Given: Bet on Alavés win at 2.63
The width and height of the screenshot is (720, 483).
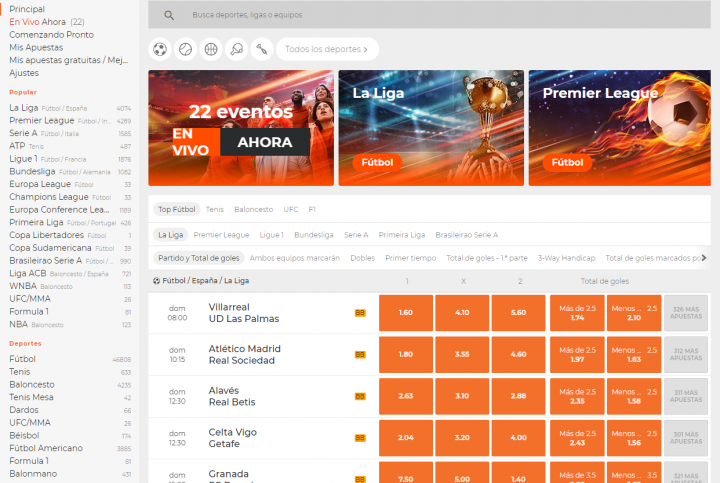Looking at the screenshot, I should pyautogui.click(x=406, y=396).
